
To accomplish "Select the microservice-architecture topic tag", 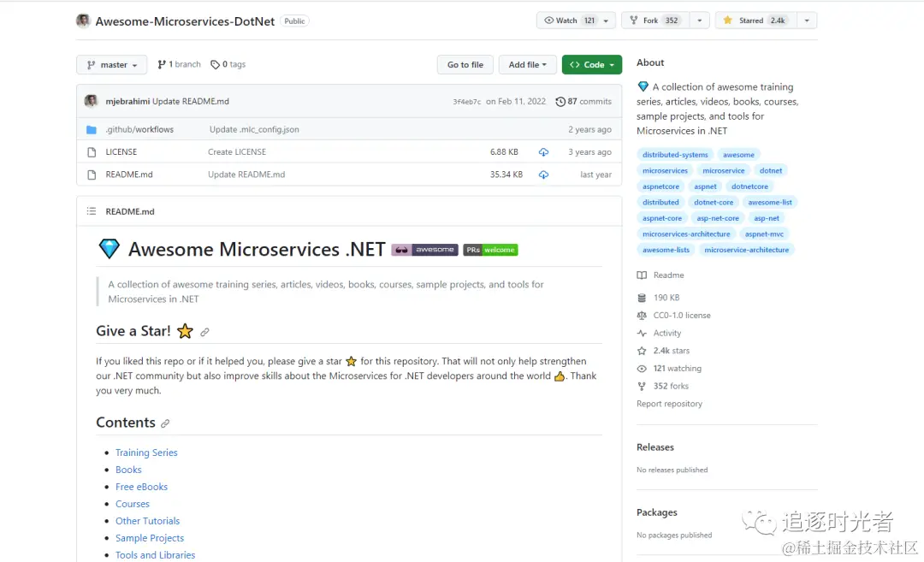I will [746, 250].
